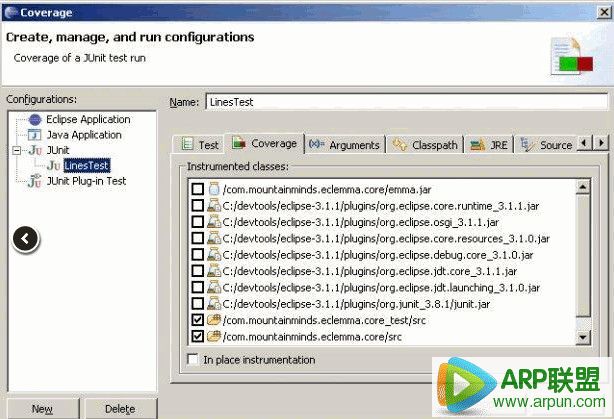Click the jar icon beside org.junit_3.8.1/junit.jar
This screenshot has width=614, height=419.
213,303
